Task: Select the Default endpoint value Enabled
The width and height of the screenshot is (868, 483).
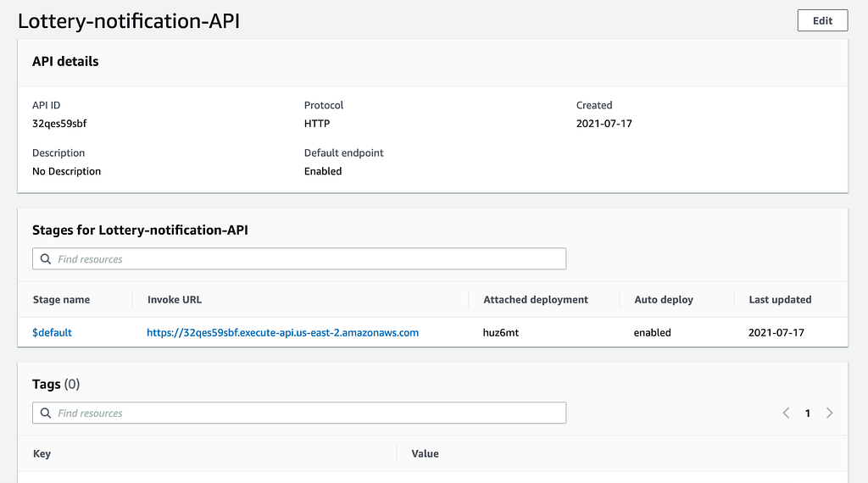Action: [x=323, y=171]
